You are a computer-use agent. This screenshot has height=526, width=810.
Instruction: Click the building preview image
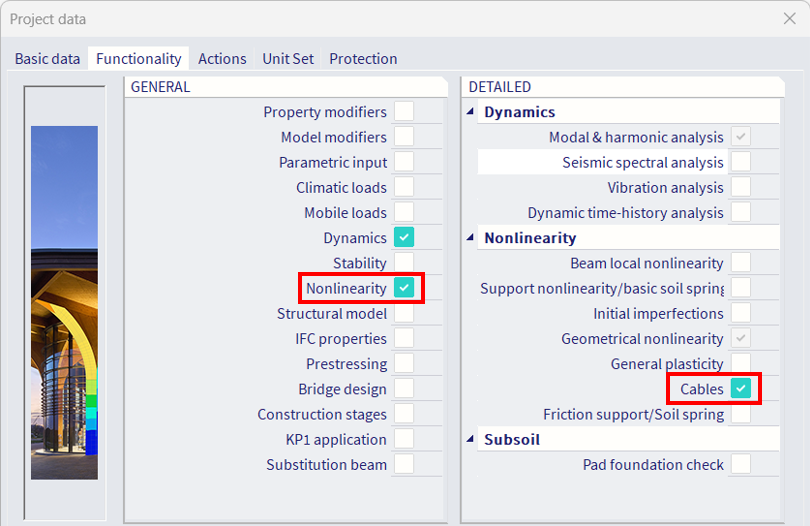pyautogui.click(x=65, y=302)
